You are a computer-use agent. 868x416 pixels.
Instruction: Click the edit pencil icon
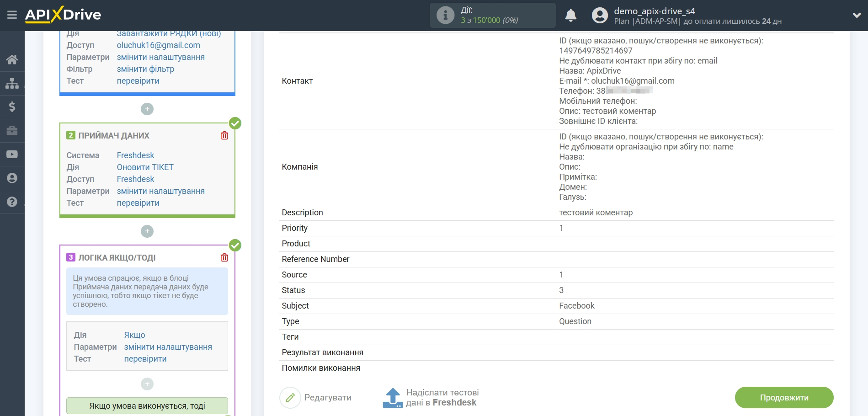[290, 398]
